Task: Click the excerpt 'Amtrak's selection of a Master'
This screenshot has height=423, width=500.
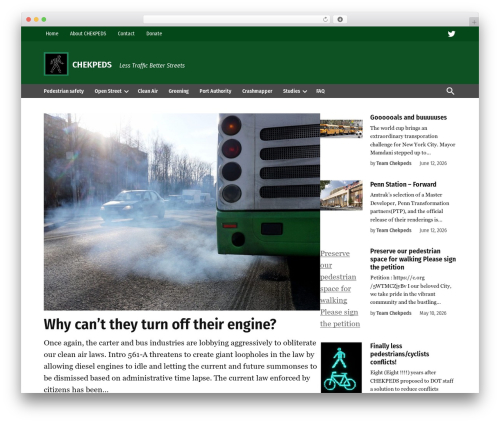Action: coord(410,207)
